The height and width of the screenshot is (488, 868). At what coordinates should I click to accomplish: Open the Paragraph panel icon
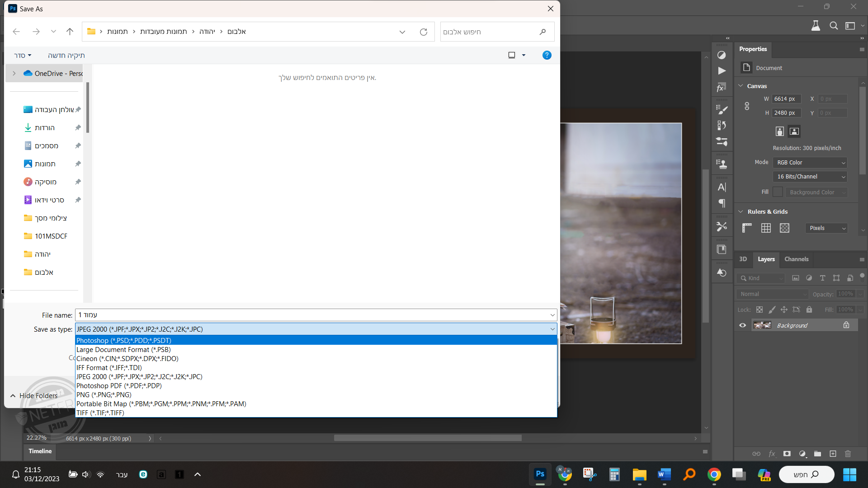click(x=722, y=203)
